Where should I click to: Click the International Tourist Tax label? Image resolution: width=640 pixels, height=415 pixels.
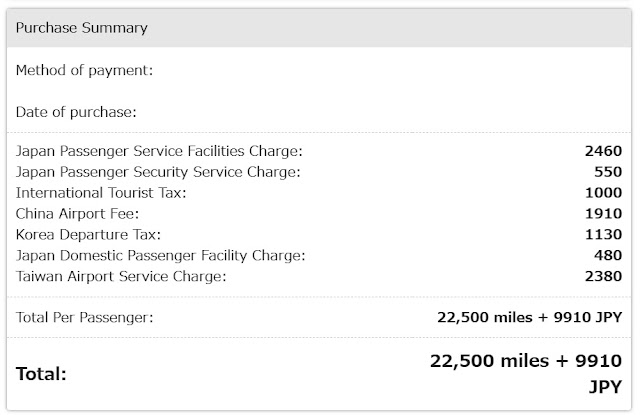(x=101, y=193)
